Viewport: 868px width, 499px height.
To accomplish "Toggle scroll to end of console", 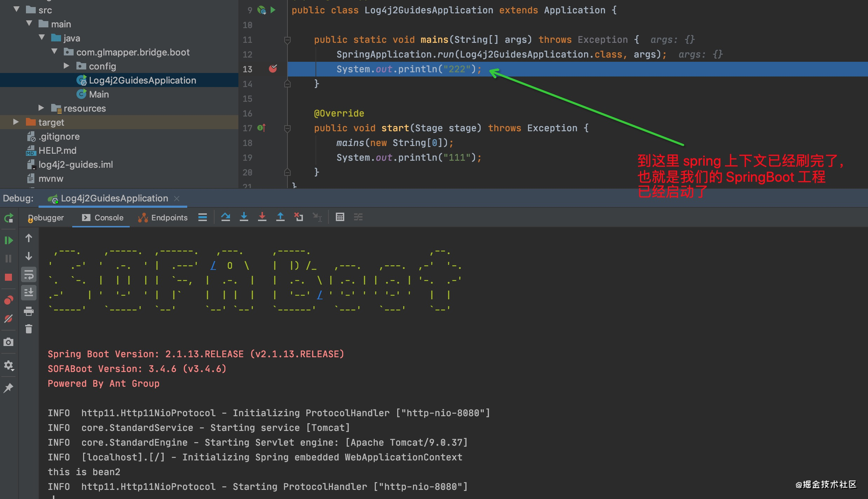I will pyautogui.click(x=29, y=293).
